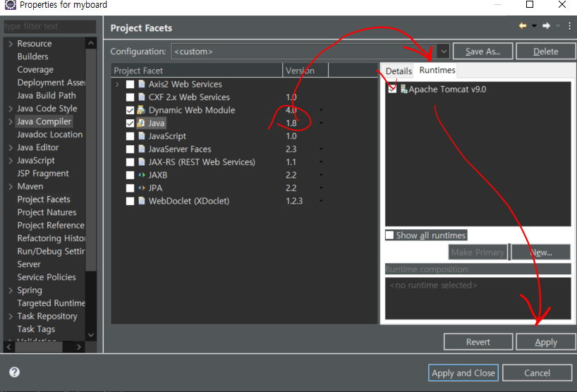Viewport: 577px width, 392px height.
Task: Click the back navigation arrow icon
Action: [x=523, y=26]
